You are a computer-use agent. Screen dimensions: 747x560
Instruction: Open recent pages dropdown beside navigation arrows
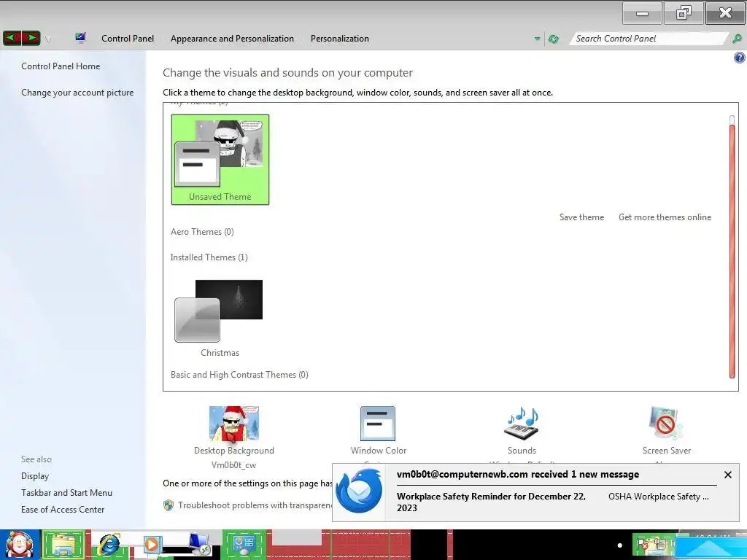48,39
